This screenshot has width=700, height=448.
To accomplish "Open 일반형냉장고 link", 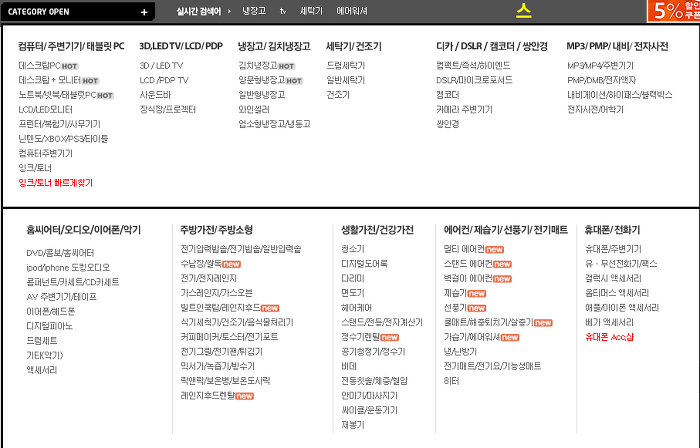I will 262,95.
